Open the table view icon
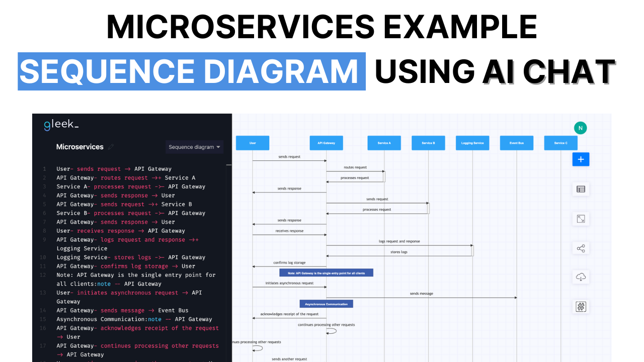This screenshot has width=644, height=362. pyautogui.click(x=581, y=189)
